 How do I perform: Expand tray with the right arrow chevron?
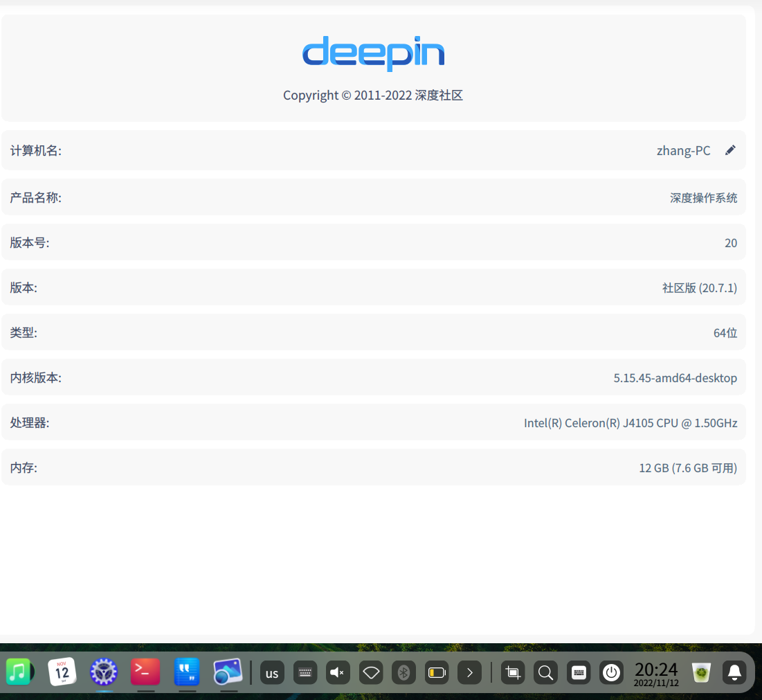469,673
